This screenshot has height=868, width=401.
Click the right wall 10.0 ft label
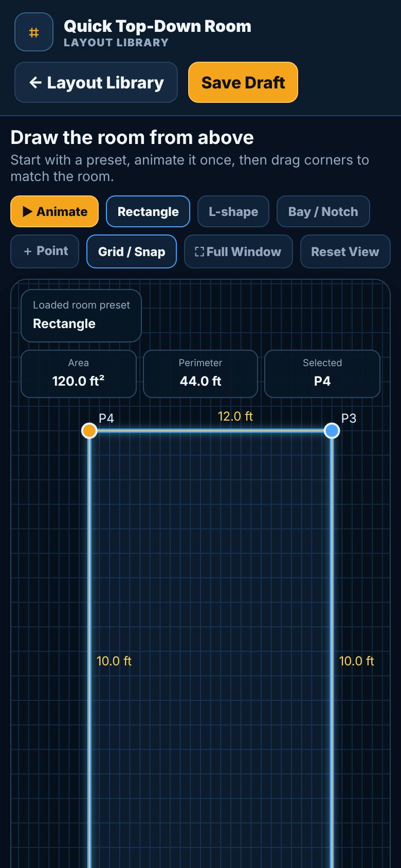pyautogui.click(x=357, y=661)
